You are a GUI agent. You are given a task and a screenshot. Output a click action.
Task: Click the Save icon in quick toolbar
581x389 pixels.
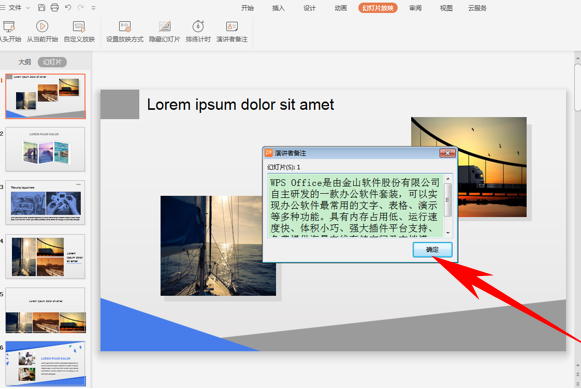(x=42, y=7)
